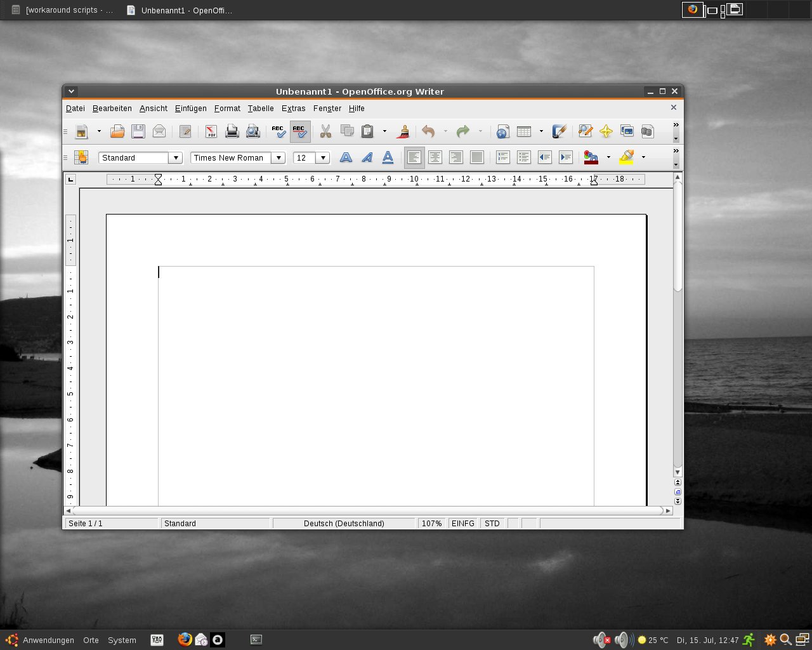Screen dimensions: 812x650
Task: Toggle Edit File mode icon
Action: (x=185, y=131)
